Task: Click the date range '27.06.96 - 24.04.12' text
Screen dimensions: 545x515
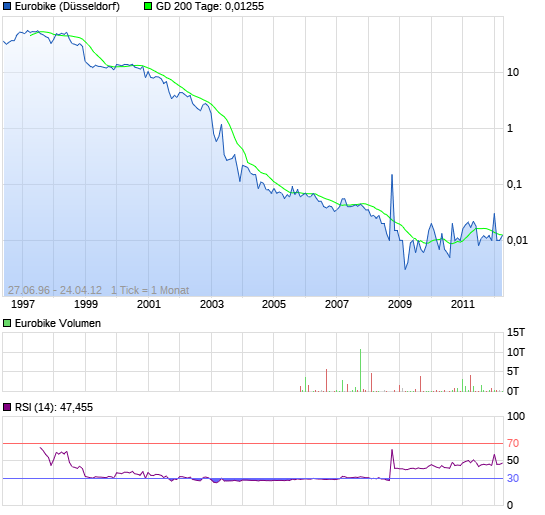Action: pyautogui.click(x=55, y=290)
